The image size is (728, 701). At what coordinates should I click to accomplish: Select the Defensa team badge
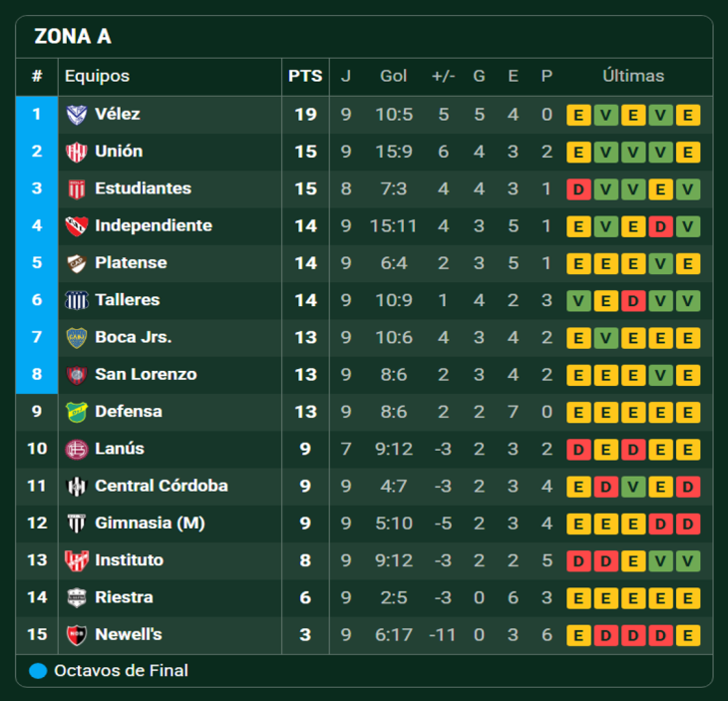(x=77, y=412)
